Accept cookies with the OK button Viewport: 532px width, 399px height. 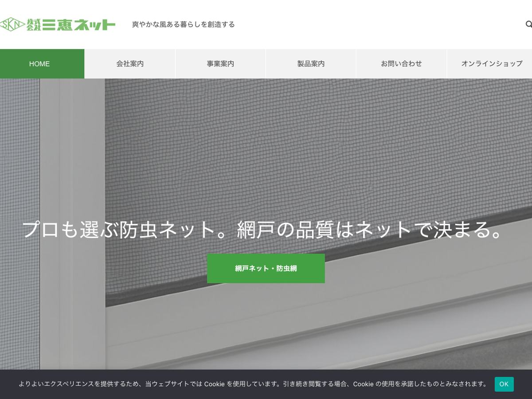504,384
